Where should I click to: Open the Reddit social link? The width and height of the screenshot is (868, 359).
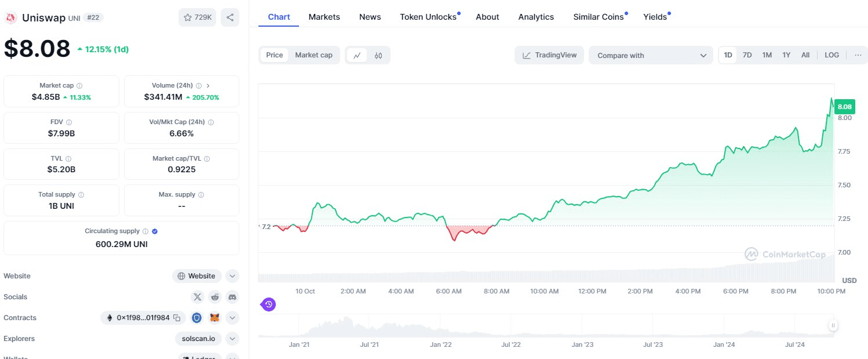pyautogui.click(x=215, y=297)
